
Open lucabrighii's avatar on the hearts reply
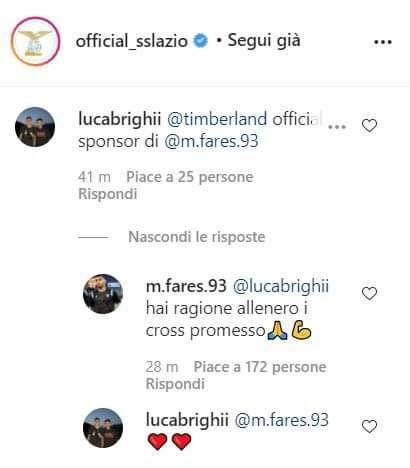tap(103, 428)
